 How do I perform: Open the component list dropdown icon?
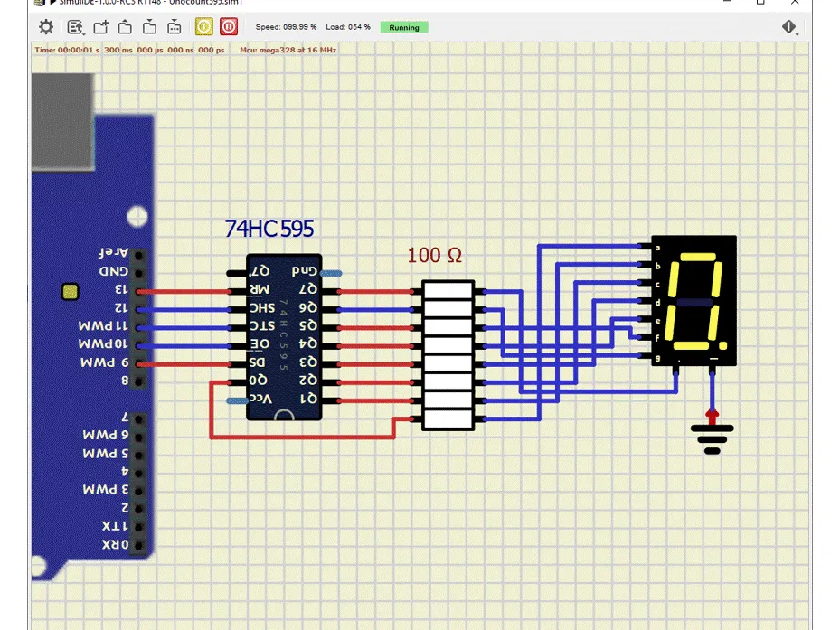tap(76, 27)
